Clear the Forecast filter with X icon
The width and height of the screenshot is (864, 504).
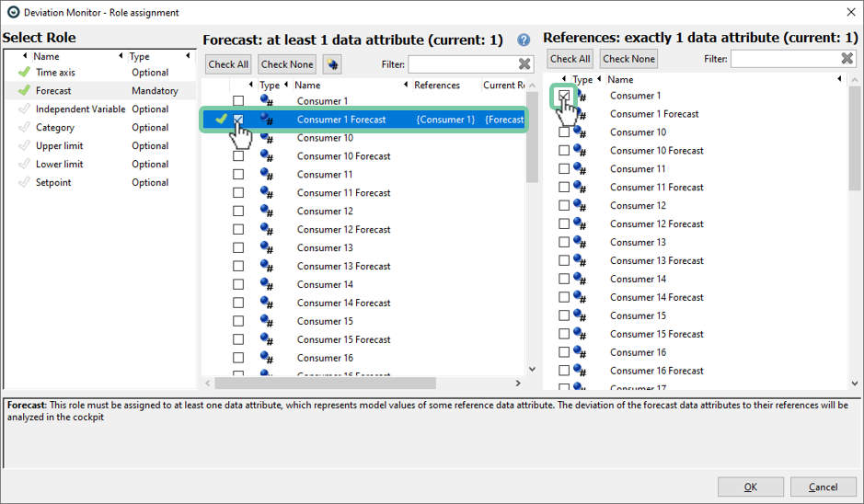point(524,64)
